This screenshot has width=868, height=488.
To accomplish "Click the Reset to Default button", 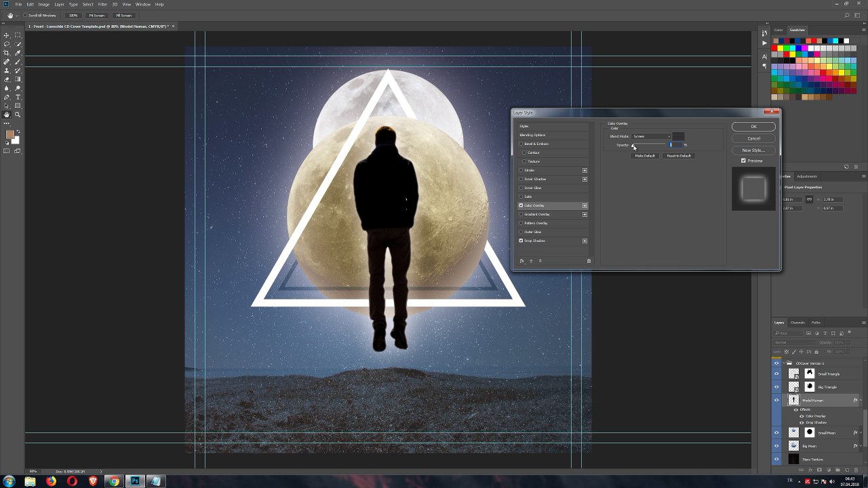I will click(x=679, y=156).
